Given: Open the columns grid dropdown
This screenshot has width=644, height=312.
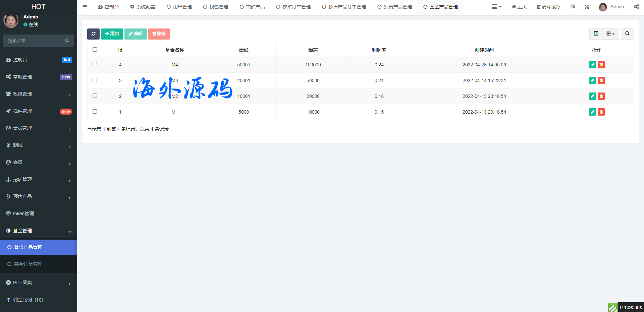Looking at the screenshot, I should (610, 34).
